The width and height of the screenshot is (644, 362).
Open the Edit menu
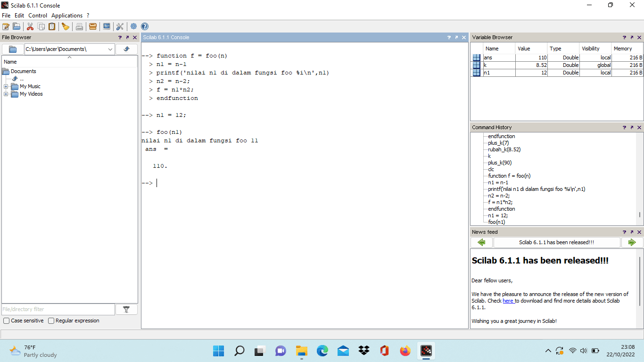point(19,16)
